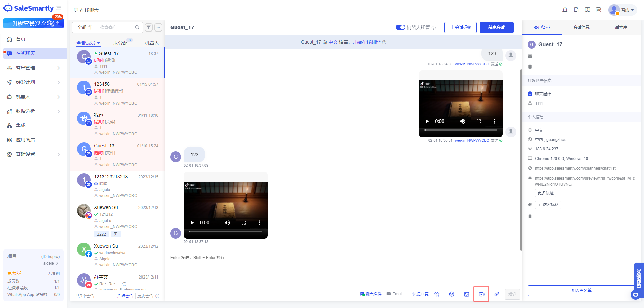
Task: Click the sent video's progress bar
Action: pos(461,130)
